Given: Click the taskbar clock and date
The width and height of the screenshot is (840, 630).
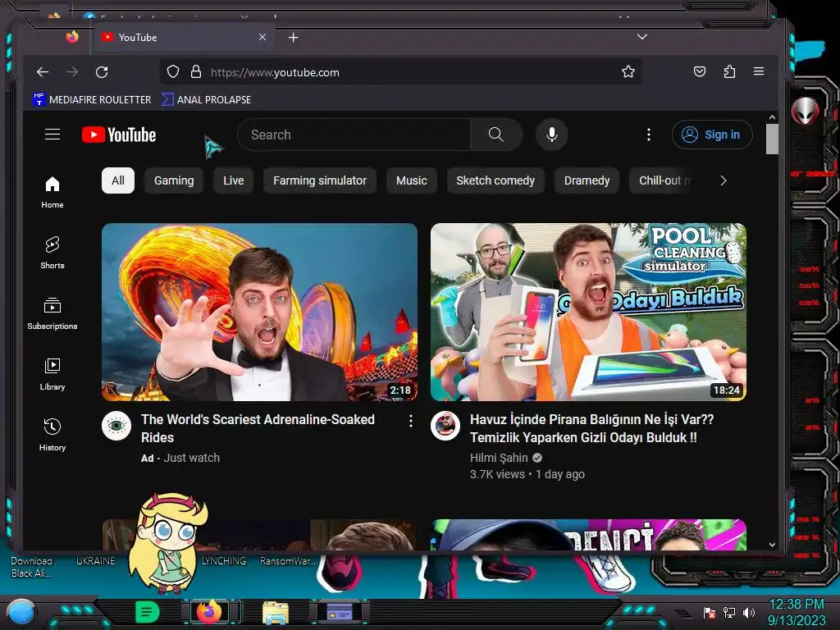Looking at the screenshot, I should coord(796,612).
